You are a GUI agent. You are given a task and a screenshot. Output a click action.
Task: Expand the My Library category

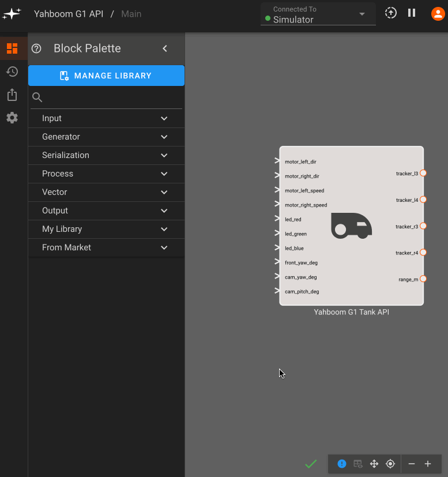pos(106,229)
